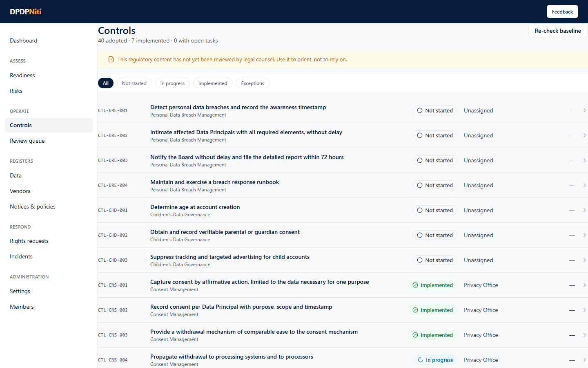The height and width of the screenshot is (368, 588).
Task: Click Unassigned owner for CTL-BRE-004
Action: pos(479,185)
